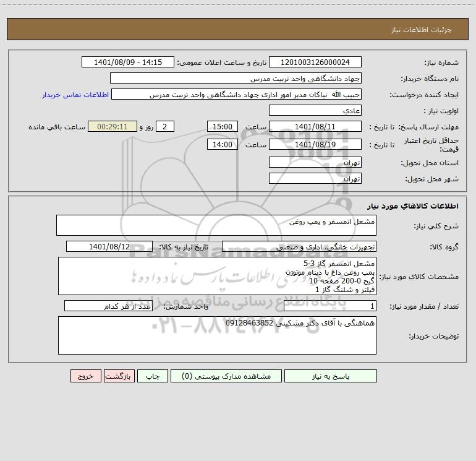Image resolution: width=476 pixels, height=461 pixels.
Task: Click the 'روز و' label beside the countdown
Action: [x=147, y=127]
